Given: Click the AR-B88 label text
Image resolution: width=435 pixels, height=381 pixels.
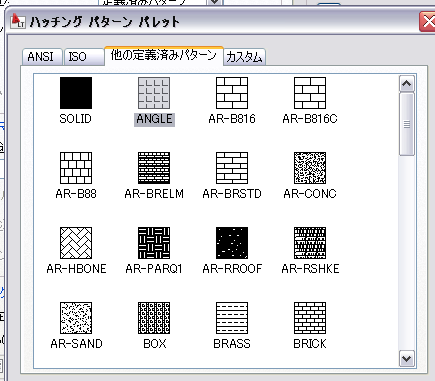Looking at the screenshot, I should pos(76,194).
